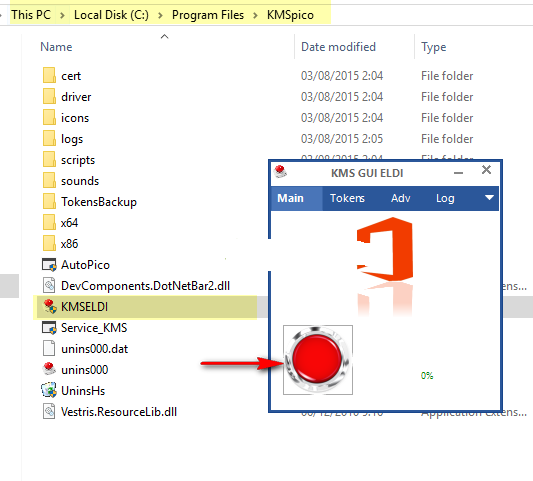Navigate to This PC in breadcrumb
This screenshot has width=533, height=481.
pyautogui.click(x=31, y=15)
